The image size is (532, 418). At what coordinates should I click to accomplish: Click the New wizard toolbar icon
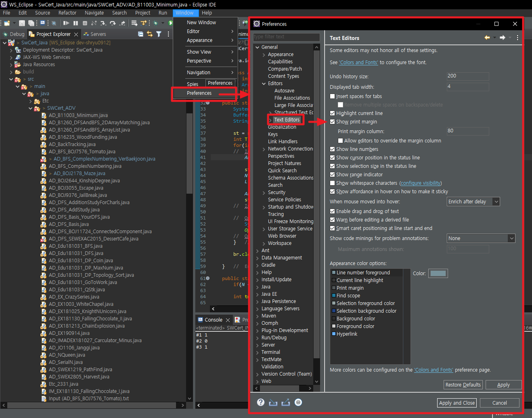pos(6,23)
